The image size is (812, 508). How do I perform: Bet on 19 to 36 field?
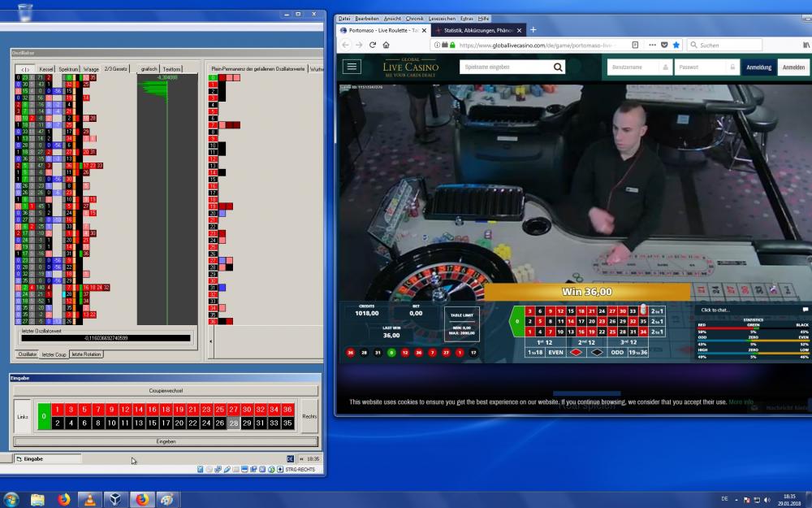click(x=638, y=353)
